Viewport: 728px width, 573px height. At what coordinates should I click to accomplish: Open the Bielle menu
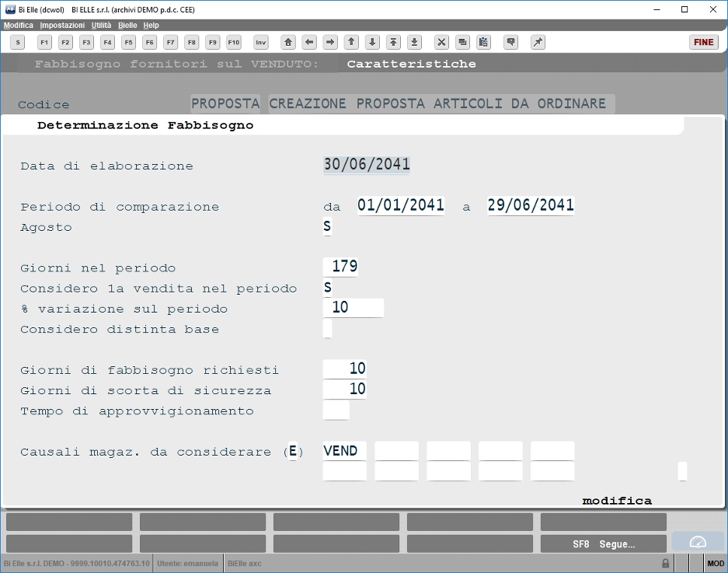coord(127,25)
